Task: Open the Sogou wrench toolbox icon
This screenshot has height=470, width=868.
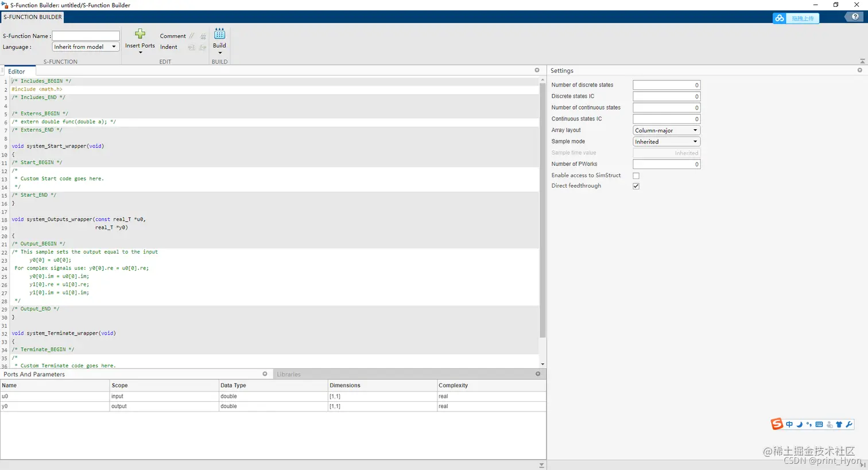Action: pos(849,425)
